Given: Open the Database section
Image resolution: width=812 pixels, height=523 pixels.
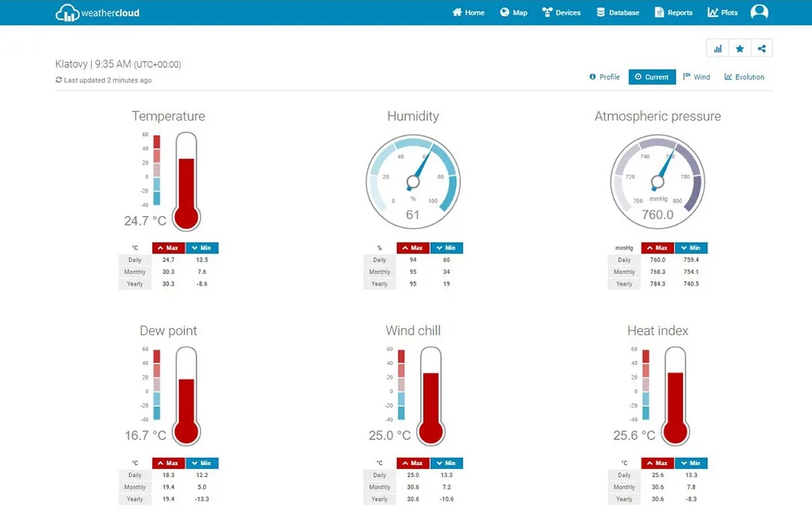Looking at the screenshot, I should coord(618,12).
